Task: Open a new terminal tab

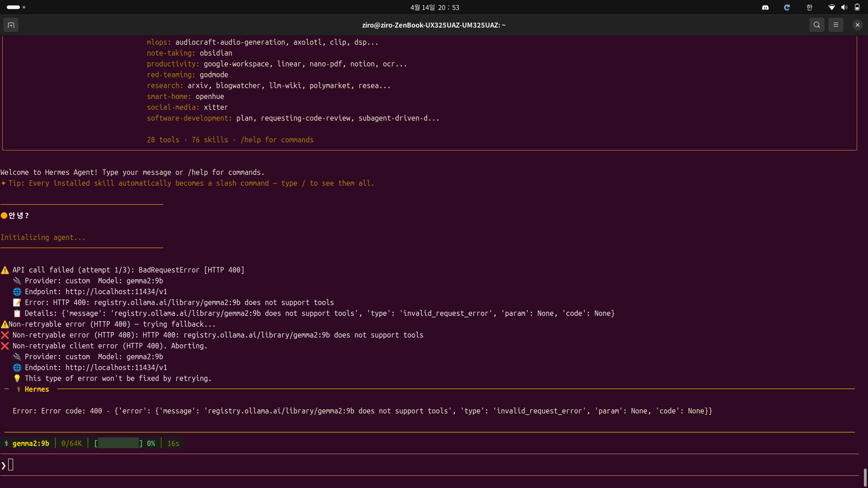Action: click(x=11, y=25)
